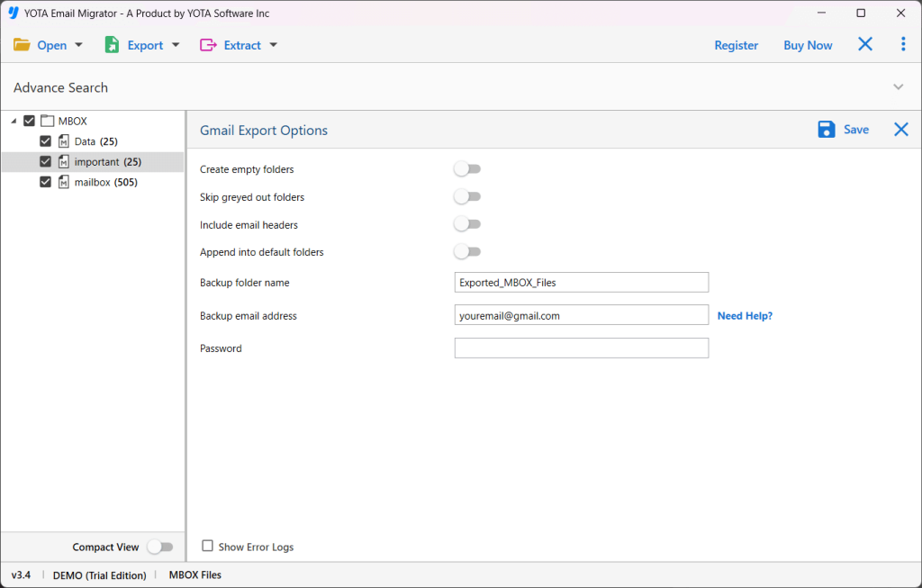Collapse the MBOX tree node
This screenshot has height=588, width=922.
coord(14,122)
